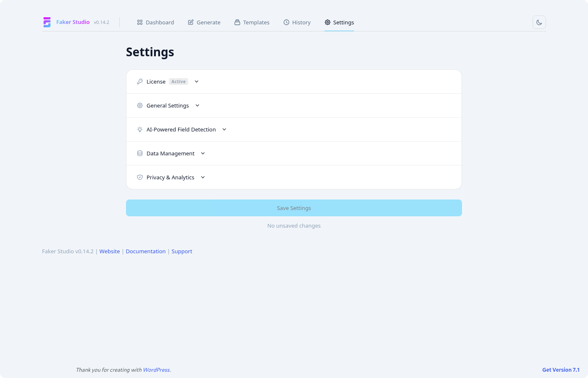Click the Save Settings button
The width and height of the screenshot is (588, 378).
[294, 208]
